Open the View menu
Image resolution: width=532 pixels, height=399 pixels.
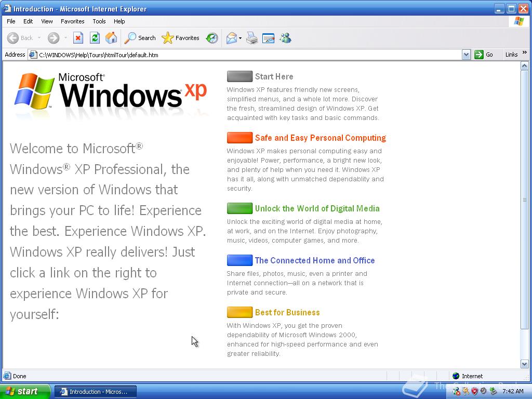47,21
